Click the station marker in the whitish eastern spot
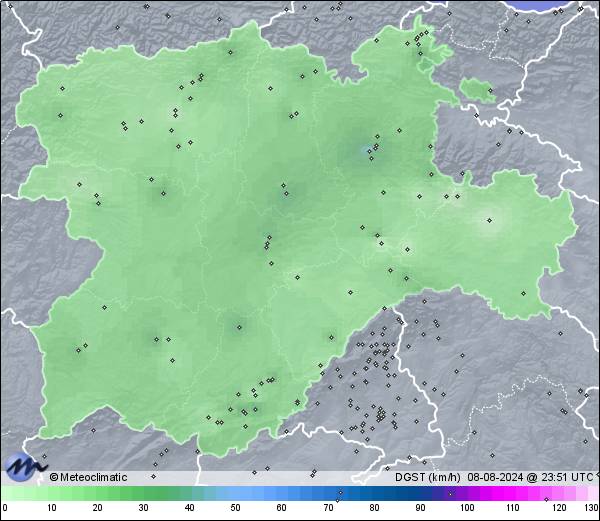This screenshot has width=600, height=521. [489, 220]
